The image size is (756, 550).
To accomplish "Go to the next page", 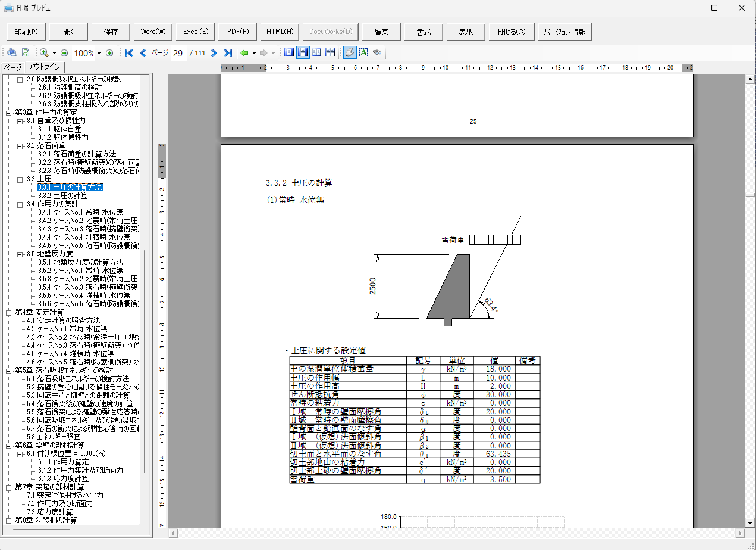I will [x=214, y=53].
